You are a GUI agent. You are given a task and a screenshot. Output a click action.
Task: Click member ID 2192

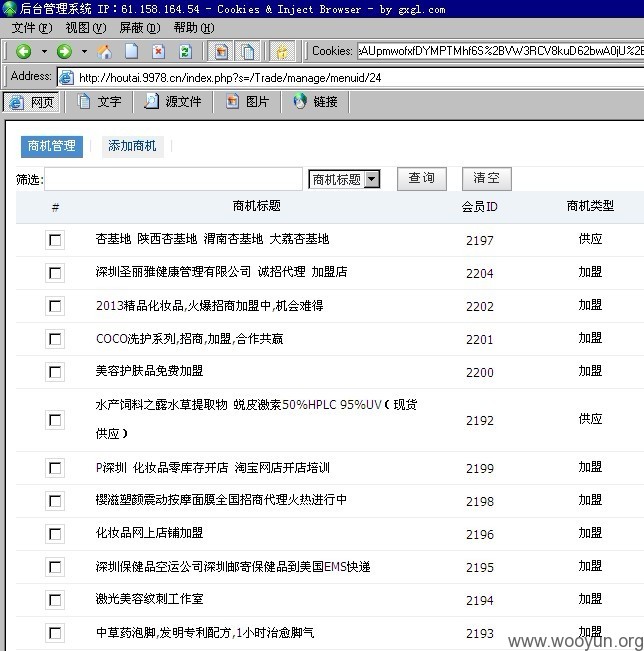coord(480,421)
